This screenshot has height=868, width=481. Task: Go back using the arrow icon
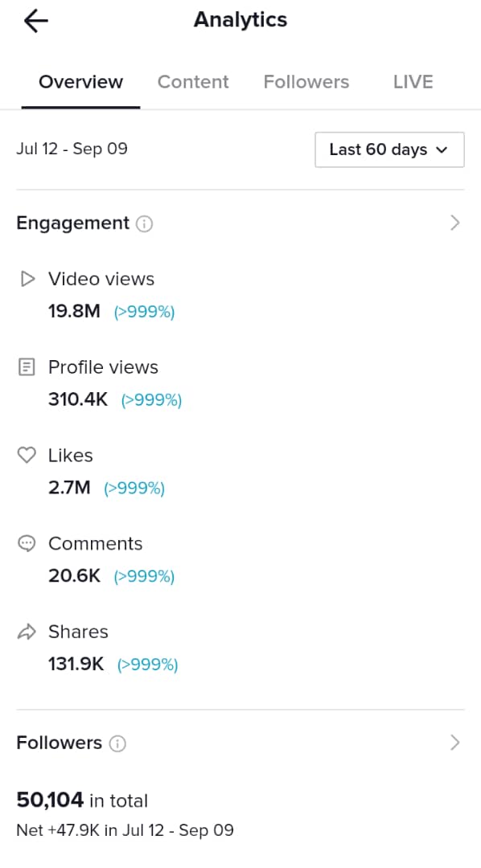coord(36,22)
